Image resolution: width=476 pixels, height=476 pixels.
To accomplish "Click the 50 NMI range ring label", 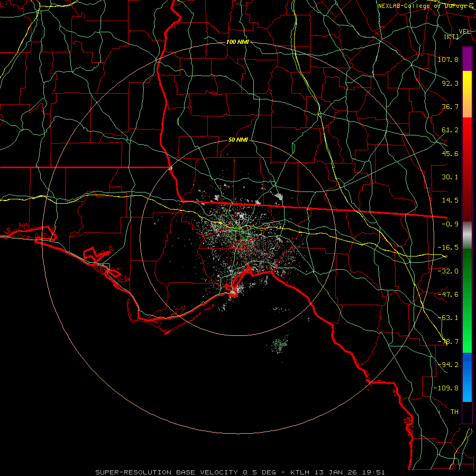I will 238,140.
